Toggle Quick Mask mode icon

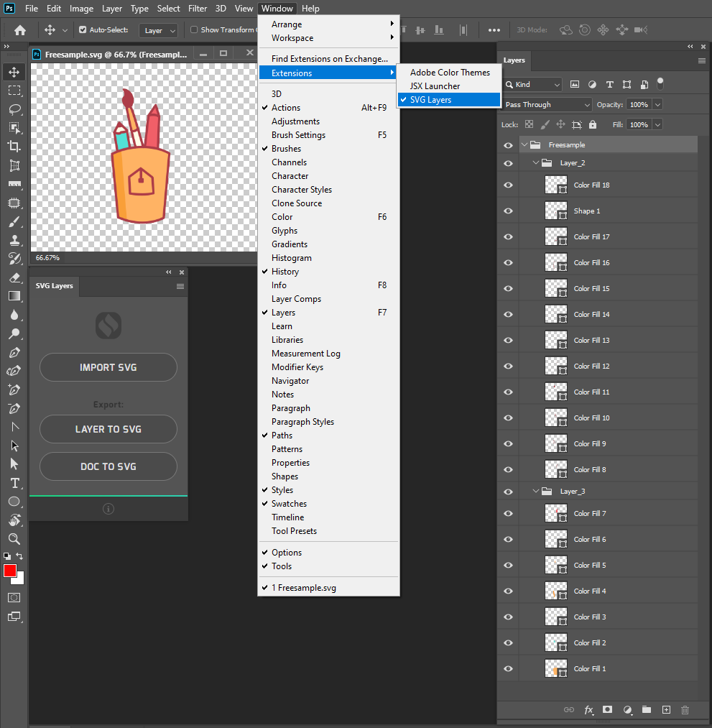coord(14,597)
